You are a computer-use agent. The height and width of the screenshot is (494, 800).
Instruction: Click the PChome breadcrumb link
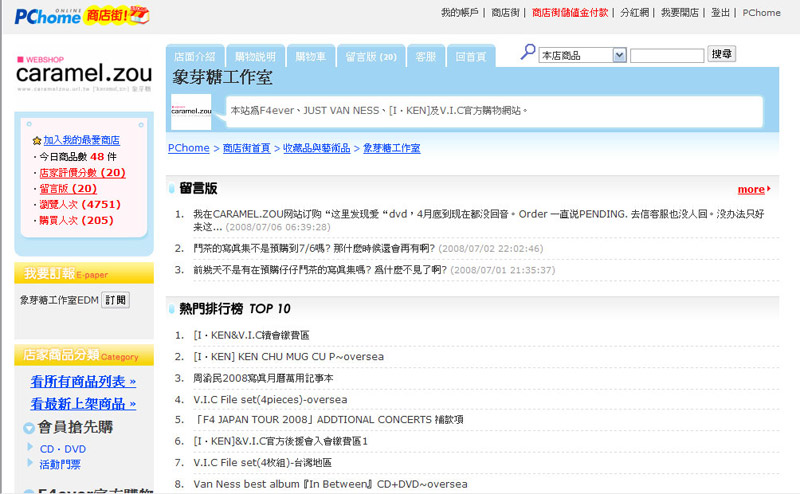click(x=189, y=148)
